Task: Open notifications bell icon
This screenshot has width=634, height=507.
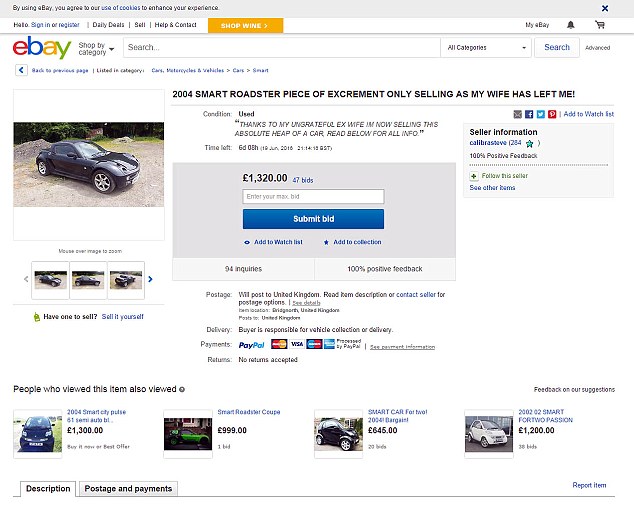Action: [571, 25]
